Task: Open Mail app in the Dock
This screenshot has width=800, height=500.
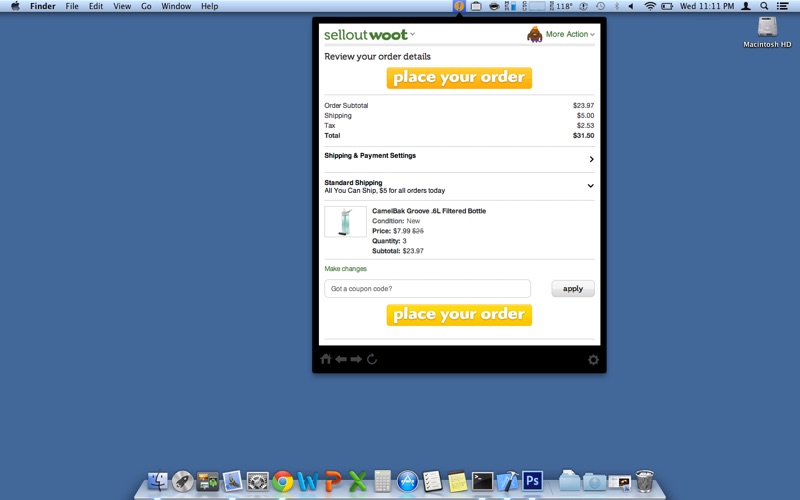Action: pyautogui.click(x=233, y=481)
